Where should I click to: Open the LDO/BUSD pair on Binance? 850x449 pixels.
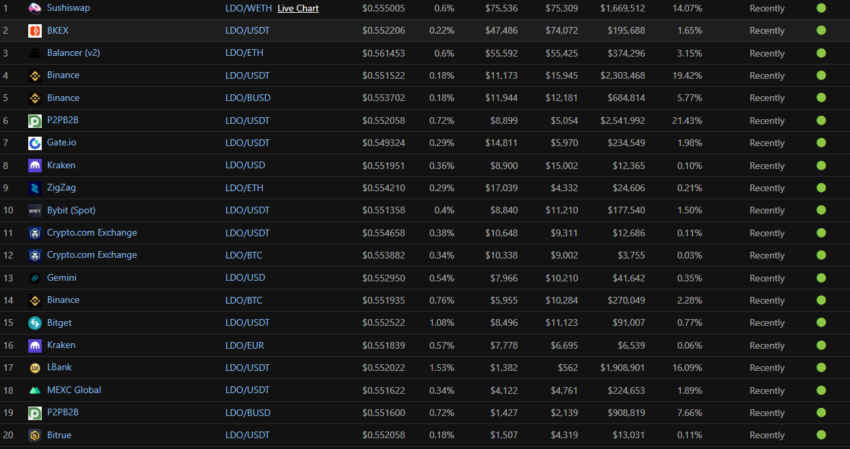point(248,98)
